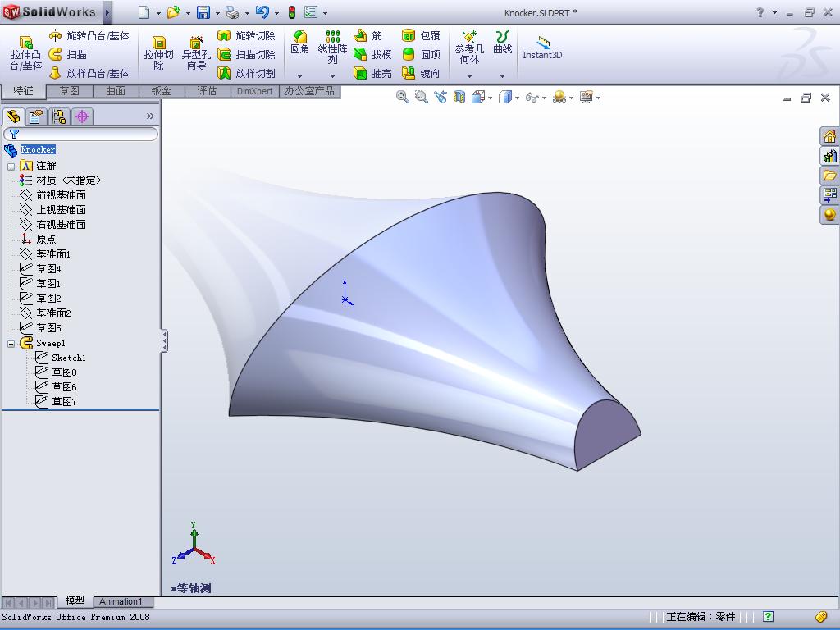Open the display style dropdown arrow
The image size is (840, 630).
pos(517,98)
